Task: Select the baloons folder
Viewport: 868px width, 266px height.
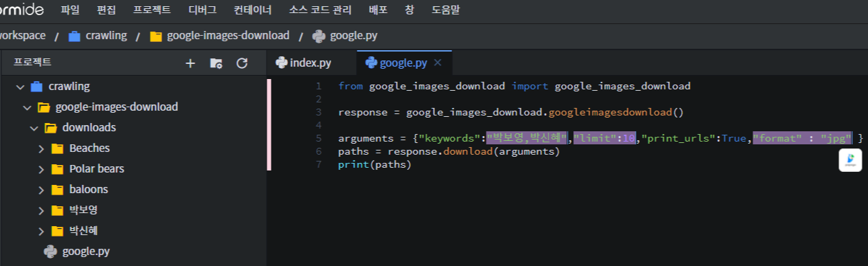Action: click(89, 190)
